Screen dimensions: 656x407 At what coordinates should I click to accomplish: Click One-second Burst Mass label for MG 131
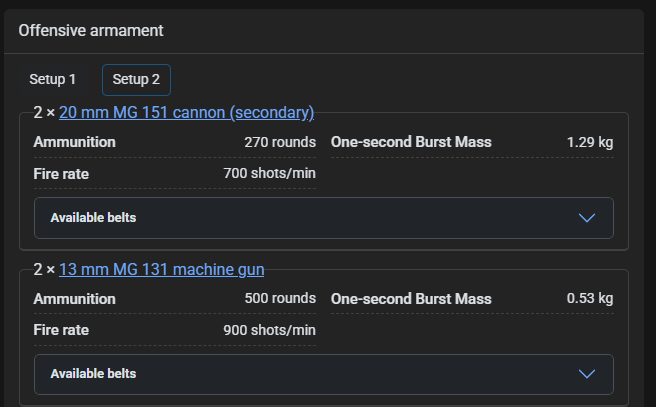coord(411,298)
